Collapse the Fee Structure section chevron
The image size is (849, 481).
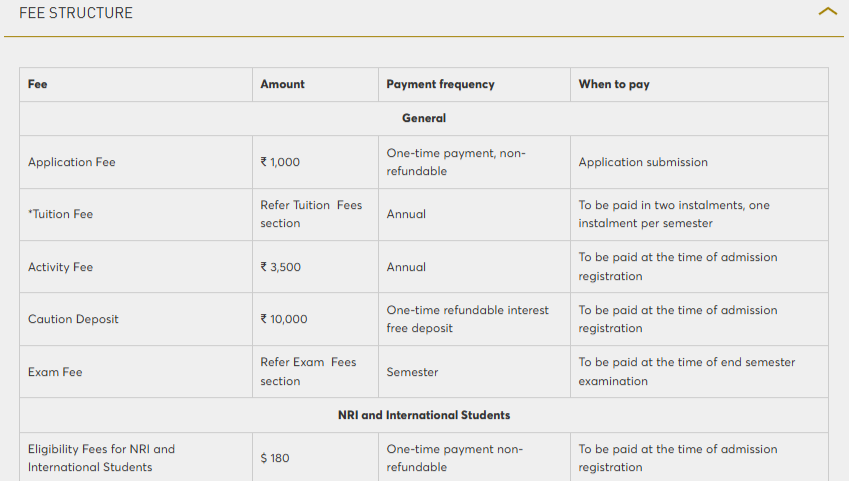point(827,11)
